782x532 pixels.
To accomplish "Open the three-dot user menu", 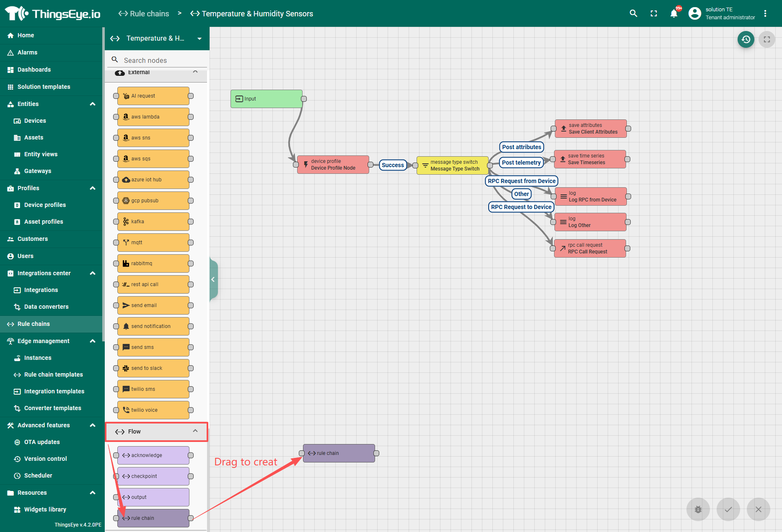I will [x=765, y=13].
